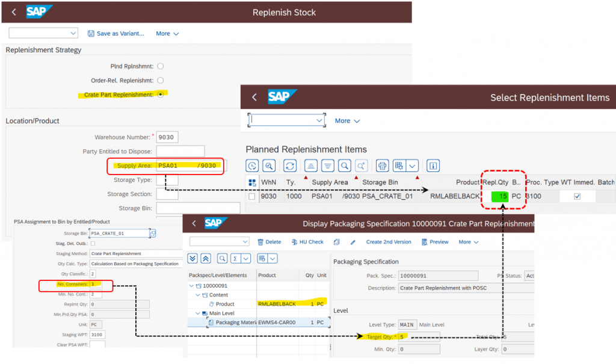
Task: Click Create 2nd Version button
Action: [389, 242]
